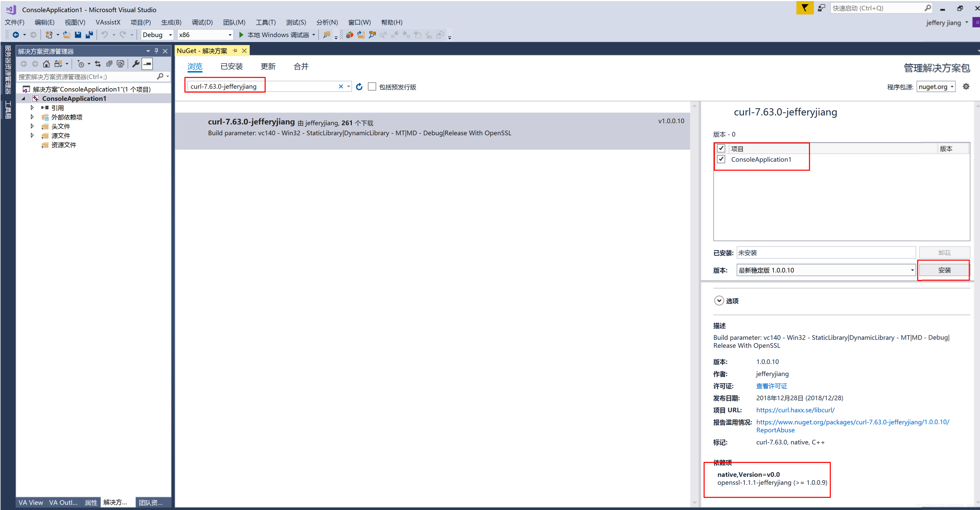Screen dimensions: 980x510
Task: Uncheck the ConsoleApplication1 project checkbox
Action: pos(721,159)
